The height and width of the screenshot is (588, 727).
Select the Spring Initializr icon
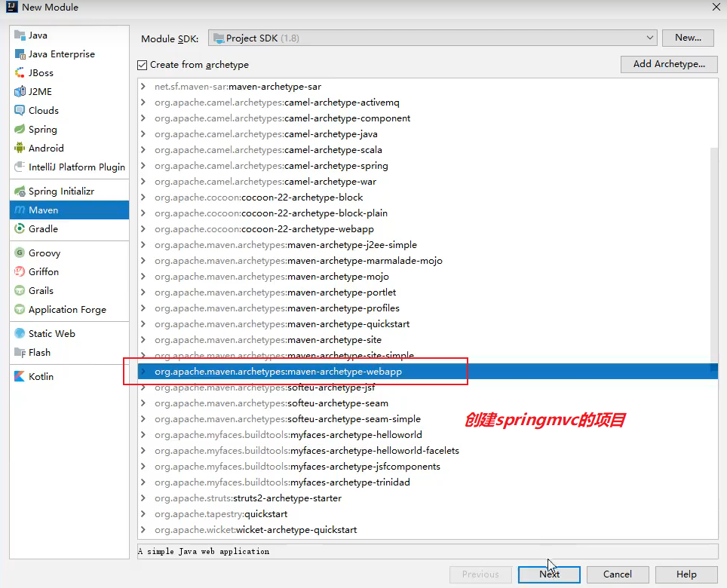point(20,191)
